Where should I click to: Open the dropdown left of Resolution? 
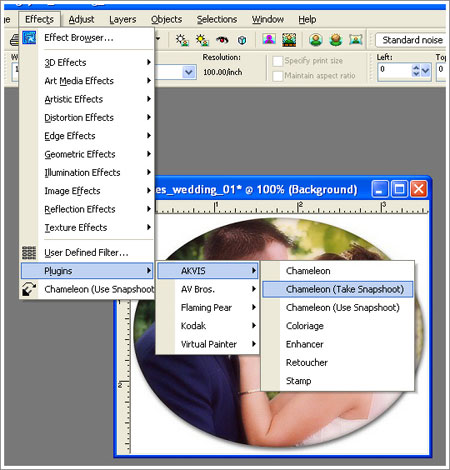pyautogui.click(x=189, y=72)
